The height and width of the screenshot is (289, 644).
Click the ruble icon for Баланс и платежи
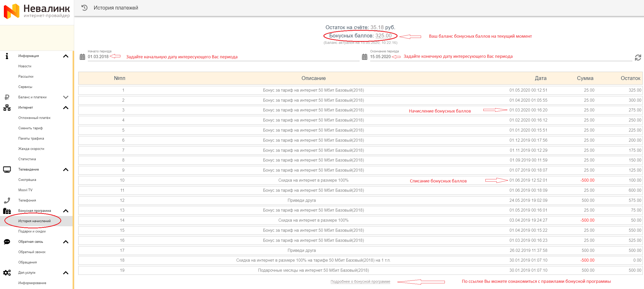(x=7, y=97)
